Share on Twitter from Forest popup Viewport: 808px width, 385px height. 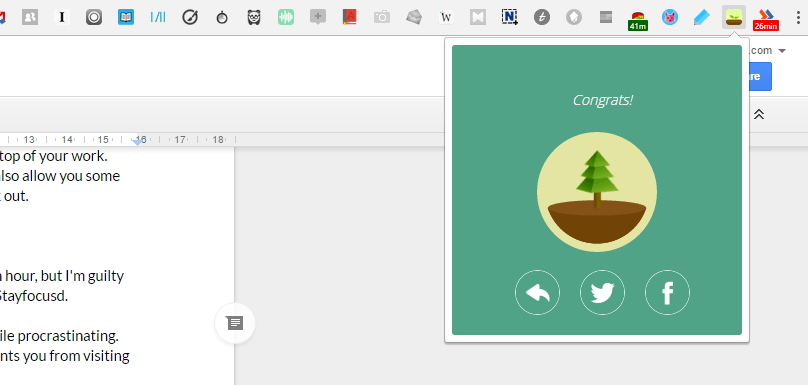602,292
